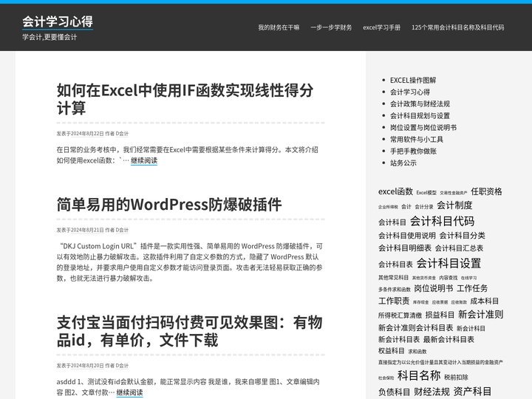Select the 会计制度 tag
This screenshot has height=399, width=532.
[454, 205]
